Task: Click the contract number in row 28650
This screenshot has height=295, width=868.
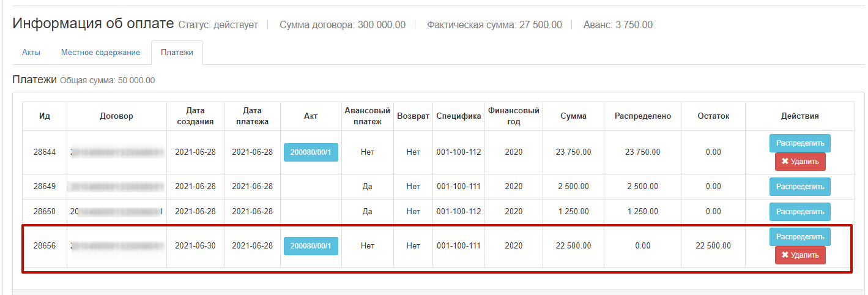Action: (x=116, y=212)
